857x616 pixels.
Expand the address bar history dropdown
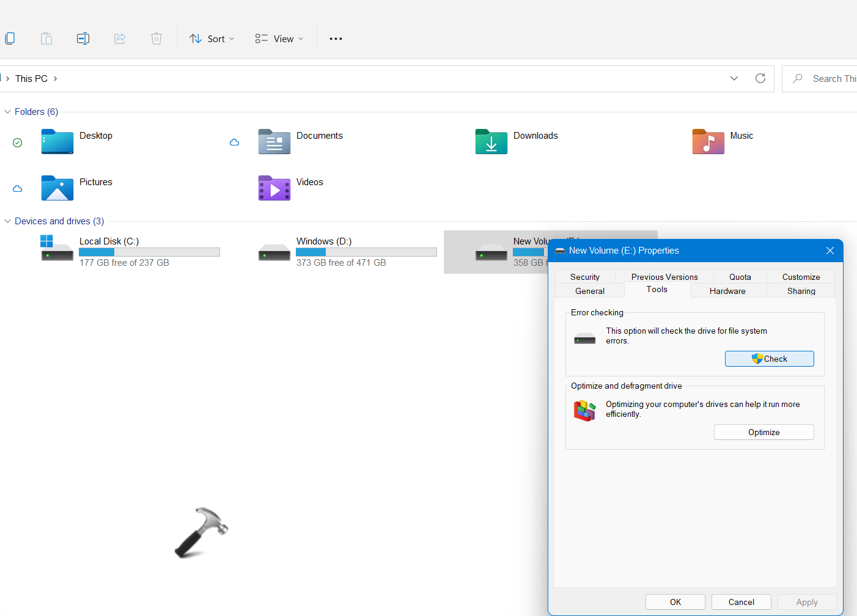coord(734,78)
